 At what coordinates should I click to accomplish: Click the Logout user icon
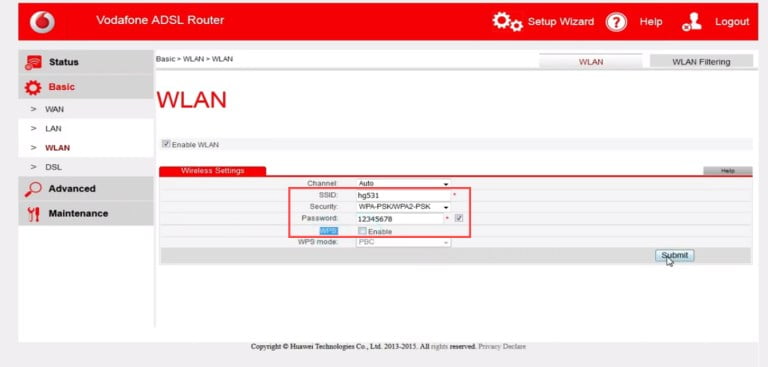(692, 22)
